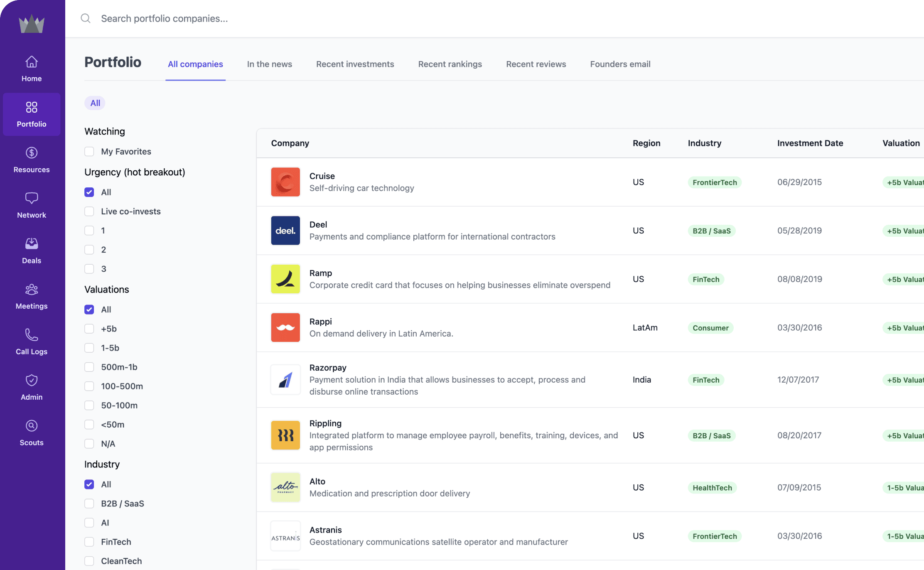Screen dimensions: 924x570
Task: Open Resources dollar icon in sidebar
Action: (32, 153)
